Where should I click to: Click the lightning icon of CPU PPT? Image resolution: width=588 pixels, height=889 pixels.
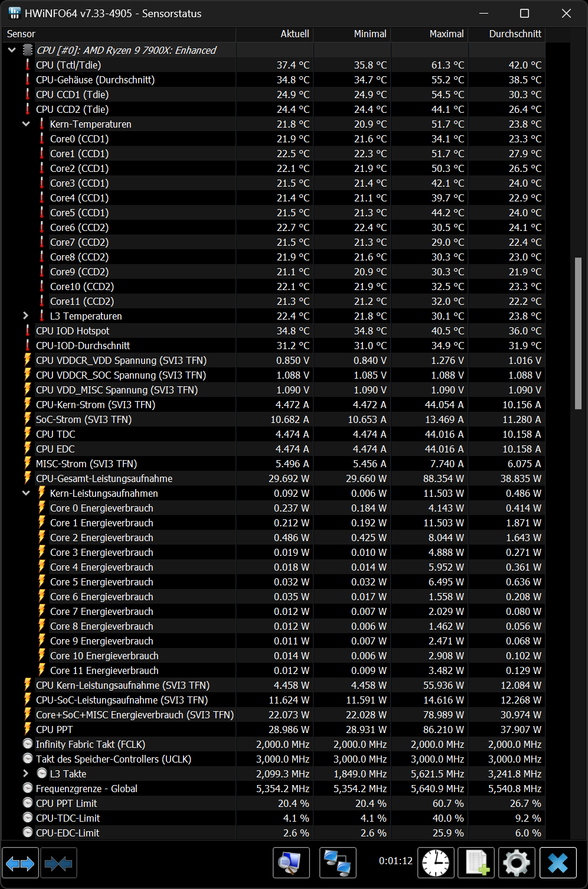pyautogui.click(x=27, y=730)
